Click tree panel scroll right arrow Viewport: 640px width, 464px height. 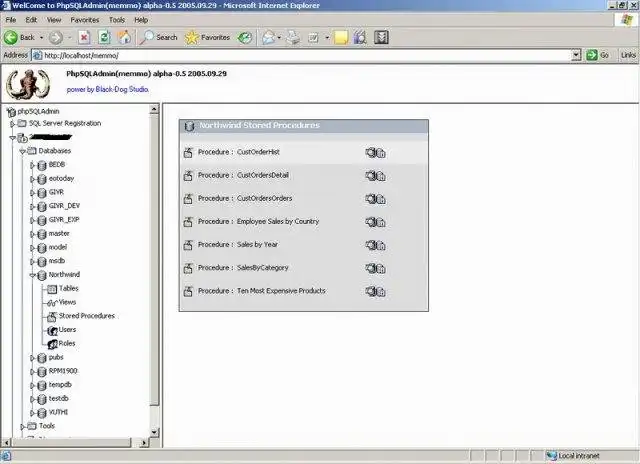click(144, 442)
